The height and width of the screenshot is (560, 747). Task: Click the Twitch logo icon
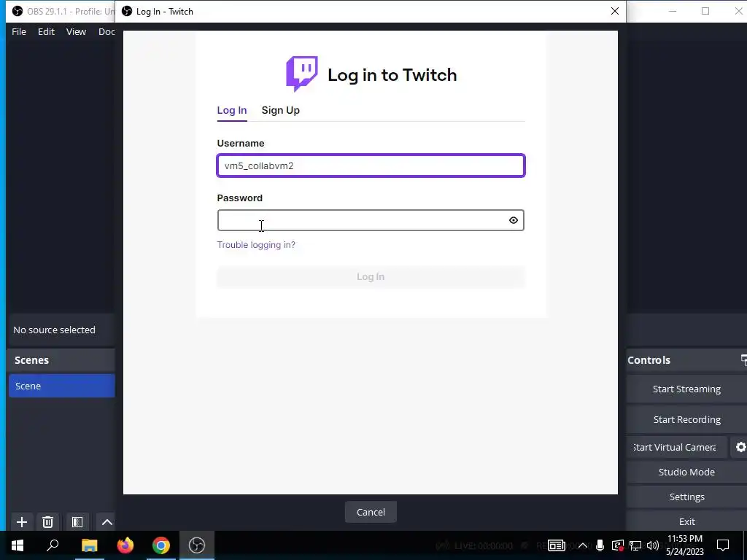click(x=301, y=74)
